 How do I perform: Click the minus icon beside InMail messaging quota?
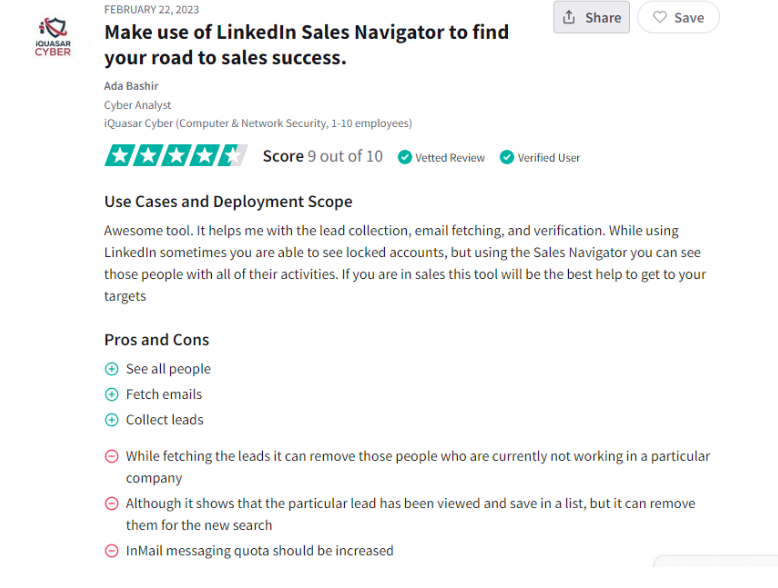[x=112, y=551]
